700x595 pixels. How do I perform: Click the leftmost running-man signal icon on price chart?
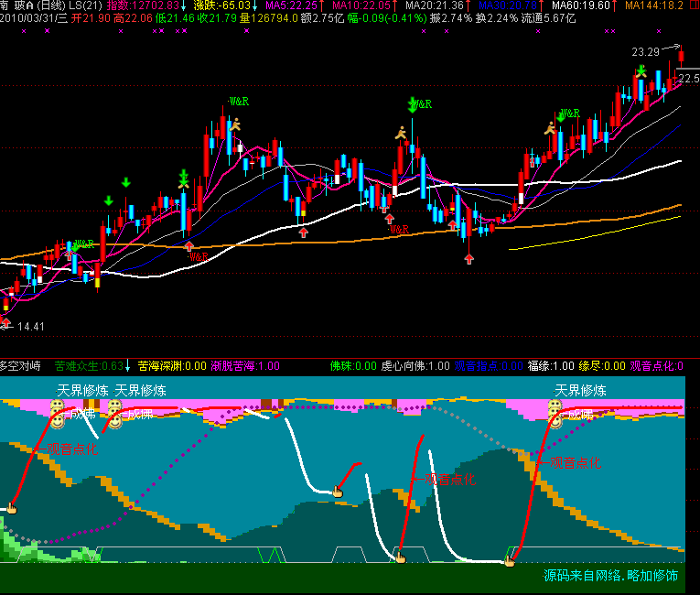tap(235, 124)
